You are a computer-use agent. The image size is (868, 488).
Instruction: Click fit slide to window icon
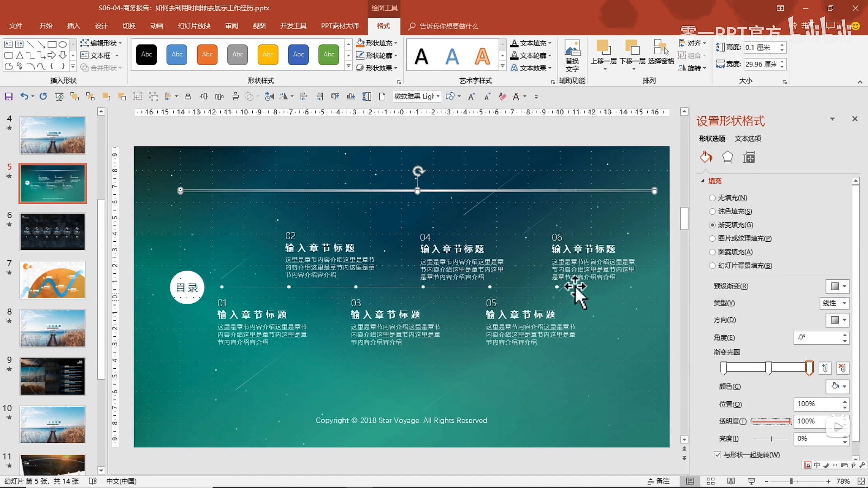coord(861,481)
